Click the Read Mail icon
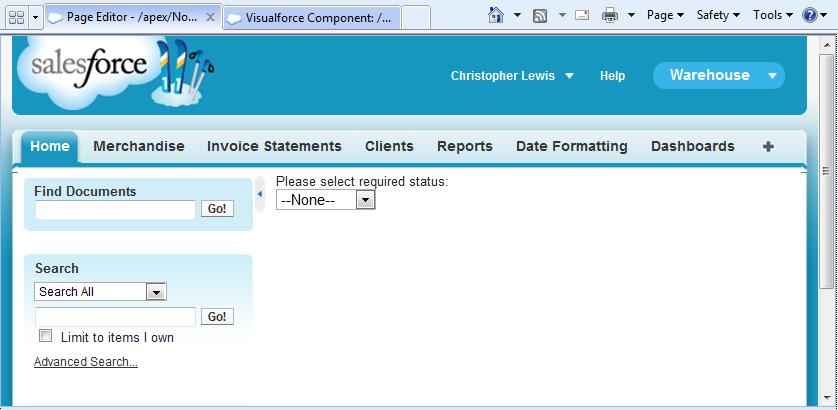The width and height of the screenshot is (838, 410). click(x=582, y=16)
